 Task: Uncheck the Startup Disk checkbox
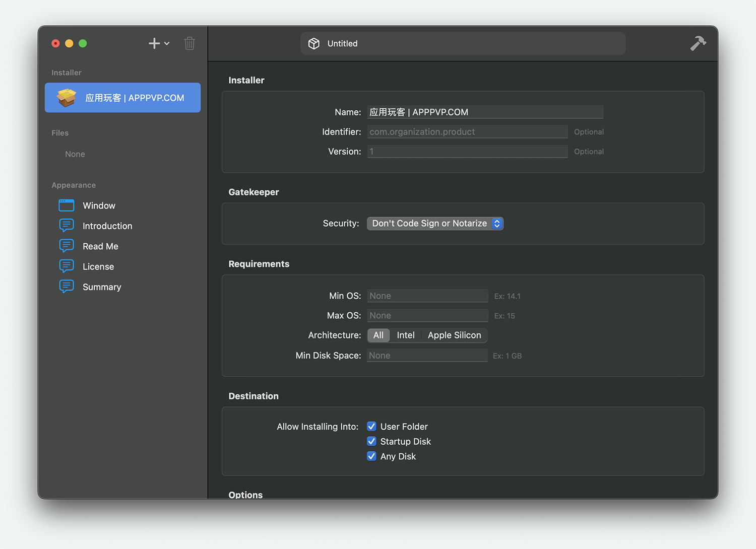(x=371, y=441)
